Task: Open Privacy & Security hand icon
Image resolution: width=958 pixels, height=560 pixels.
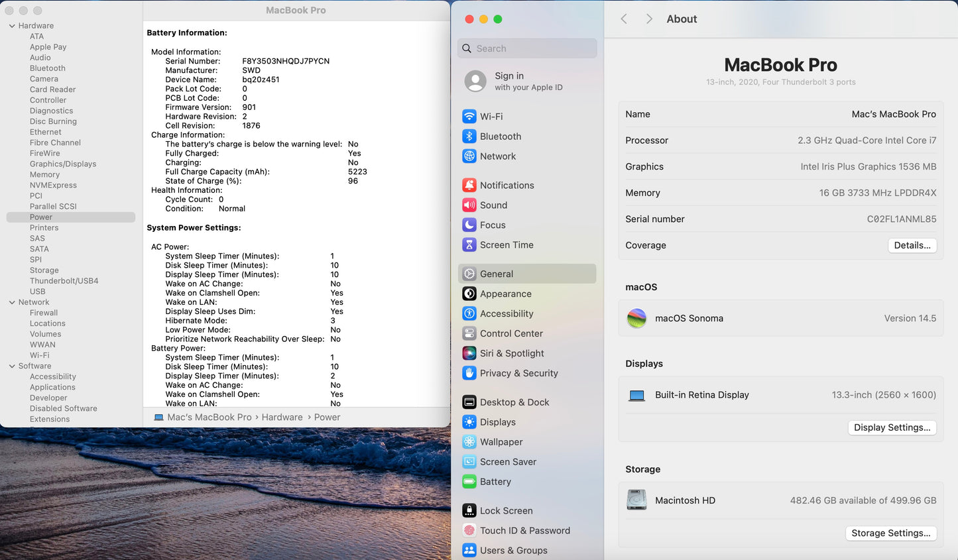Action: (469, 374)
